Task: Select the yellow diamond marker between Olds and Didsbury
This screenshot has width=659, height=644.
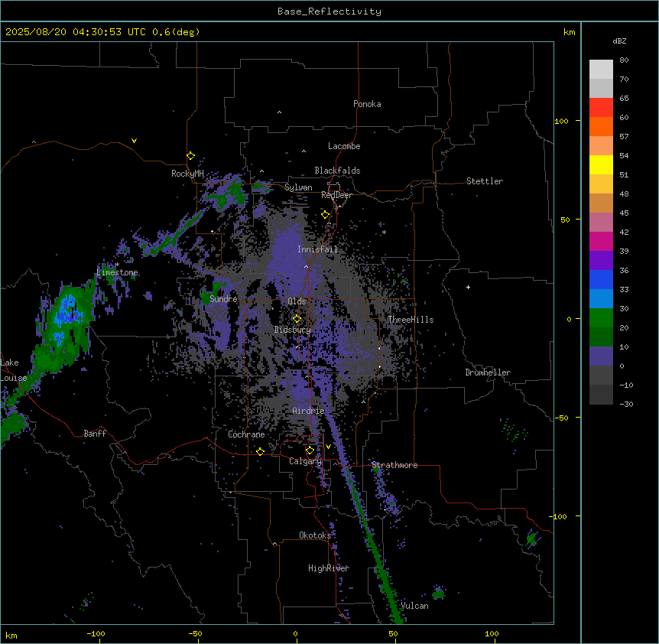Action: pos(297,319)
